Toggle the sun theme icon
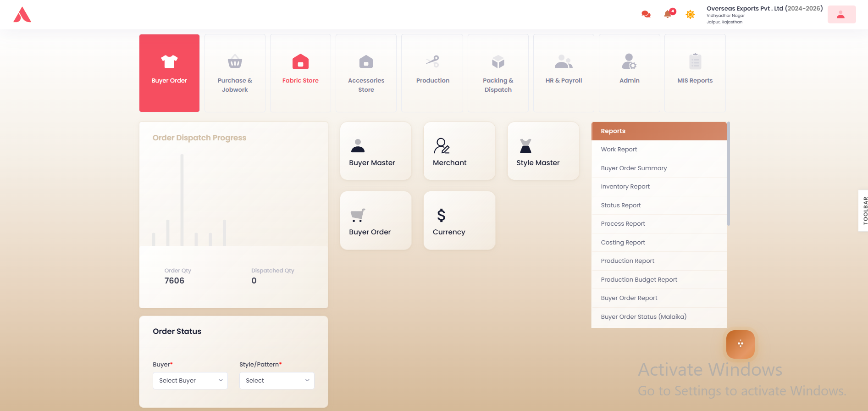 (690, 15)
